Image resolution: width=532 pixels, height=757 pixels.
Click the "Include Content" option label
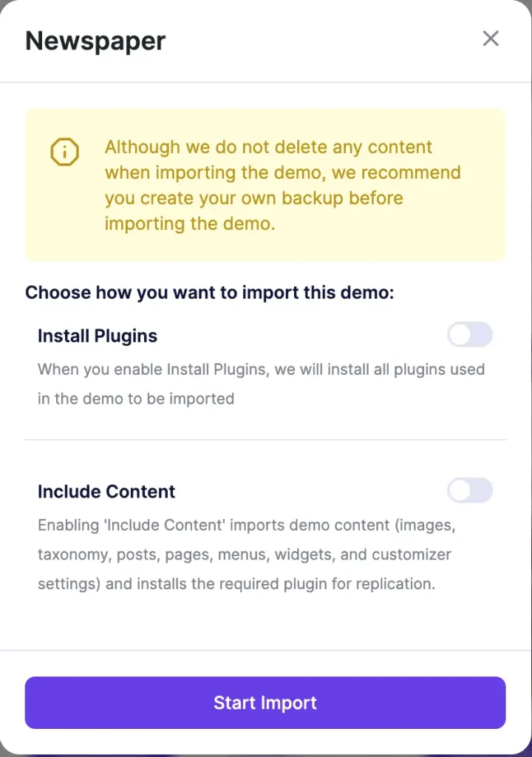(x=106, y=492)
